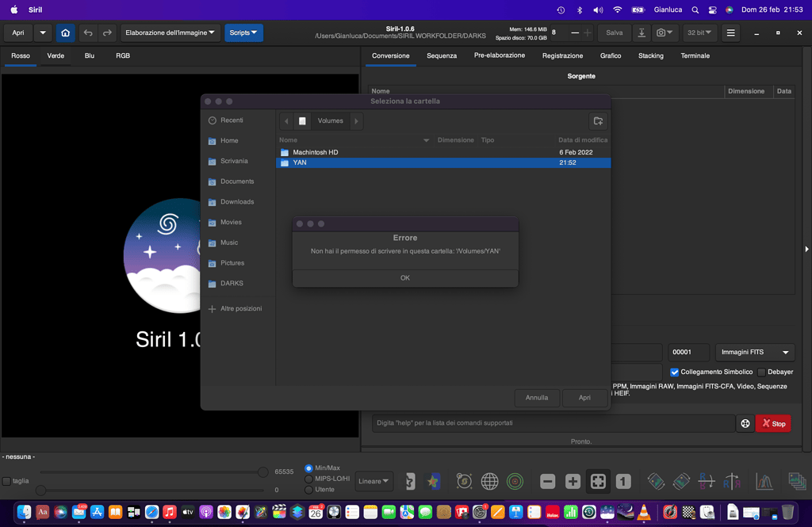Click Annulla in the folder selection dialog
Viewport: 812px width, 527px height.
tap(537, 398)
